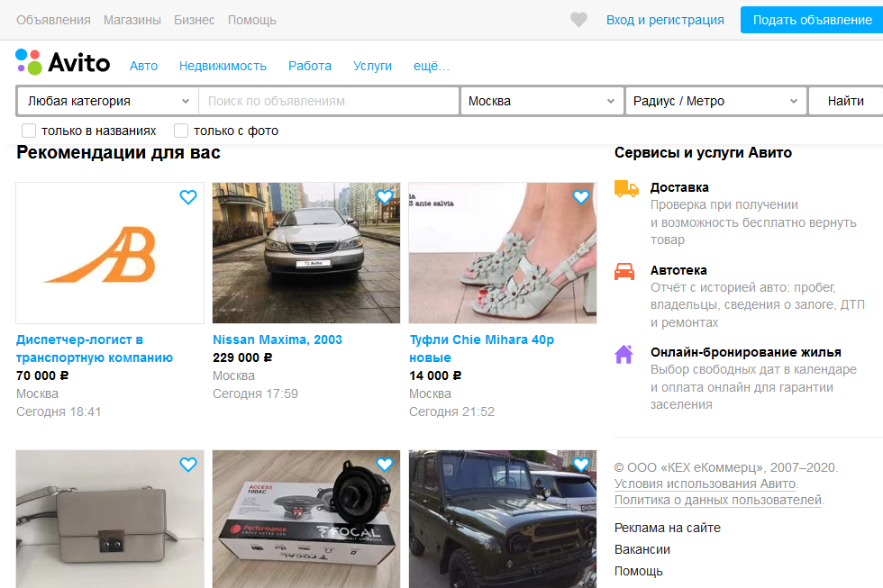The image size is (883, 588).
Task: Select the Недвижимость navigation tab
Action: 223,65
